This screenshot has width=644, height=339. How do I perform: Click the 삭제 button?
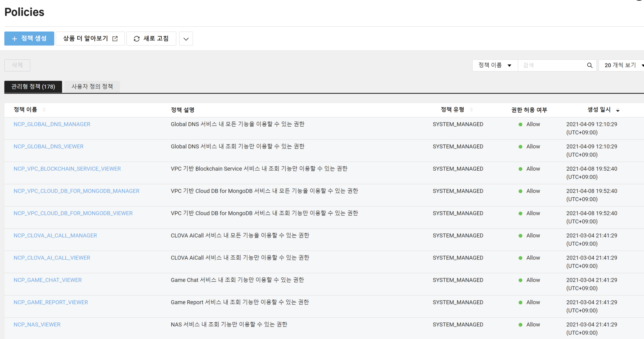pos(17,65)
